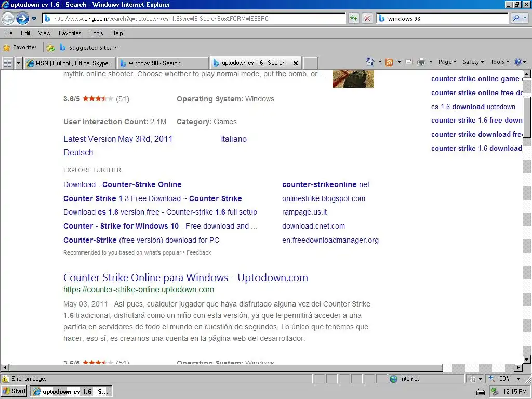Screen dimensions: 532x399
Task: Open Counter - Strike for Windows 10 link
Action: point(160,226)
